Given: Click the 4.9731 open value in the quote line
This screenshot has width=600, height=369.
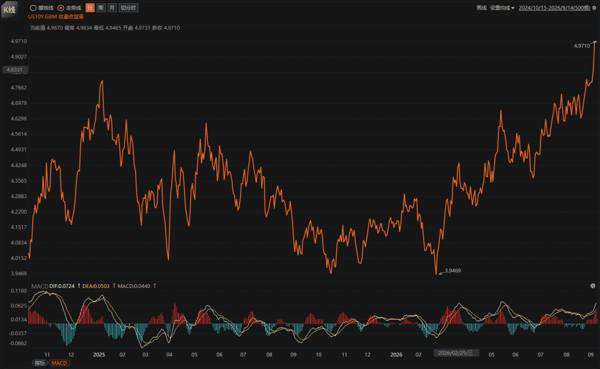Looking at the screenshot, I should [142, 28].
